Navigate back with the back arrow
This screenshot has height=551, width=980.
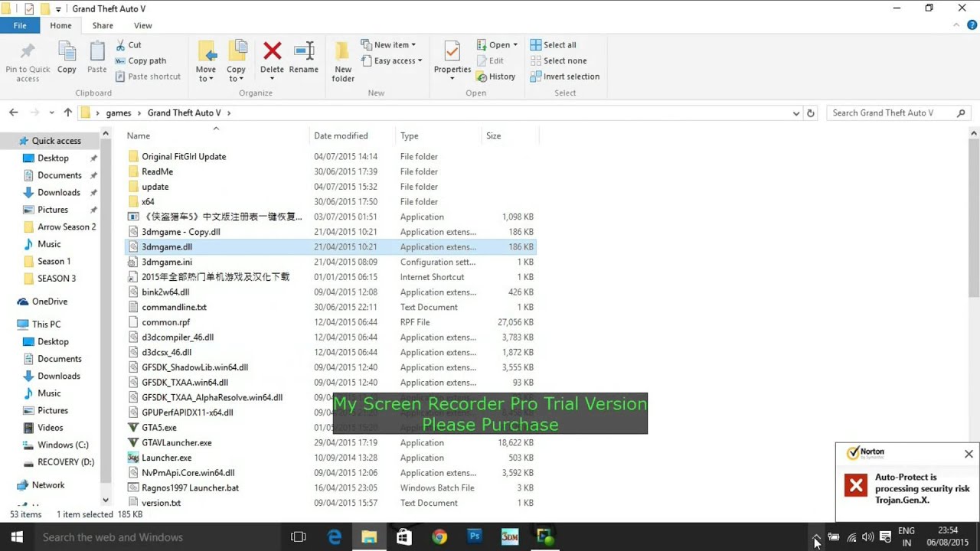pos(13,112)
